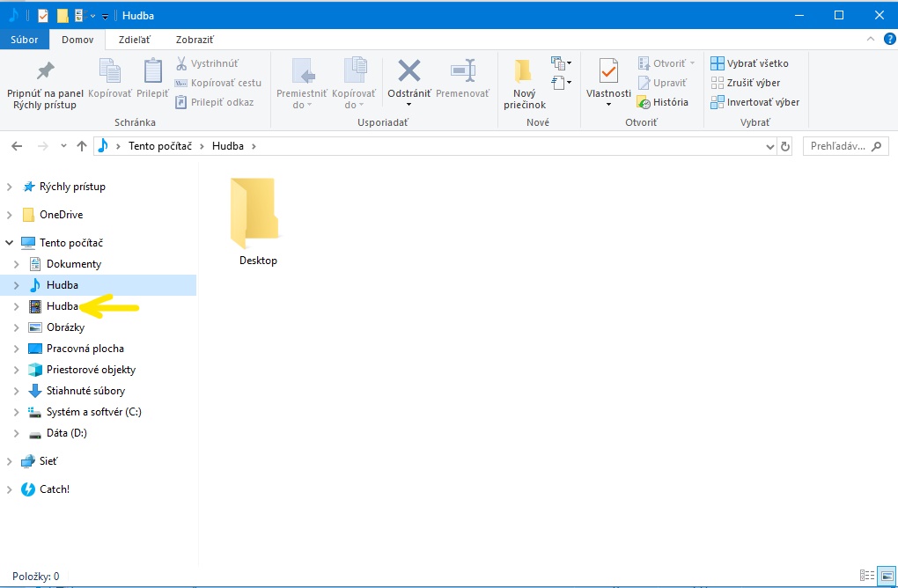
Task: Switch to large icons view in status bar
Action: 887,576
